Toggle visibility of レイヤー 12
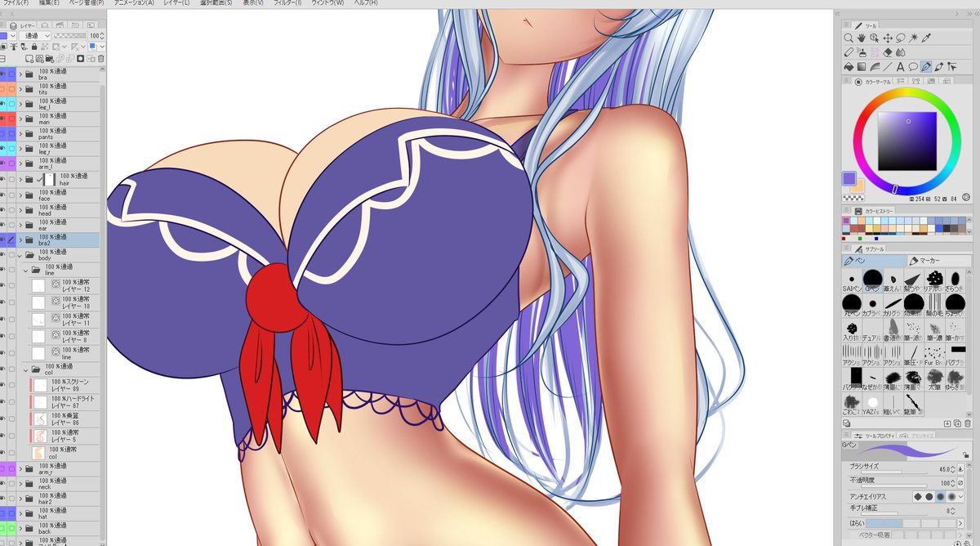This screenshot has width=980, height=546. [3, 286]
